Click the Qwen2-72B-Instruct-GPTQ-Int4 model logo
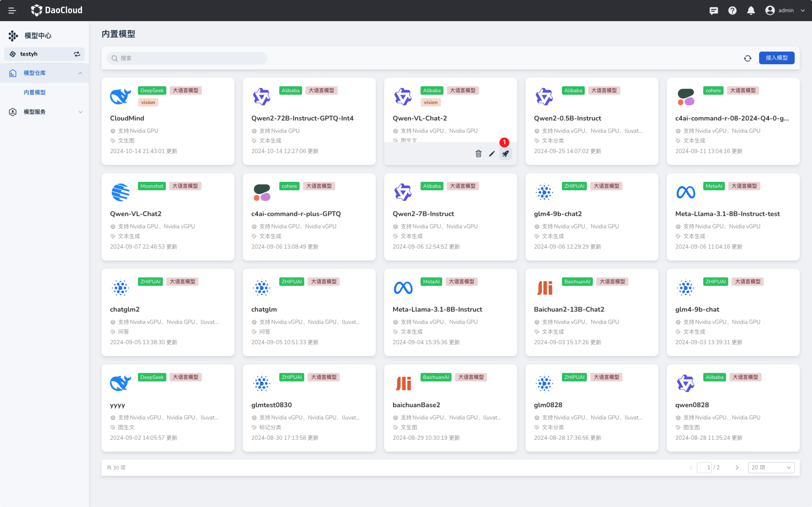The image size is (812, 507). [261, 97]
